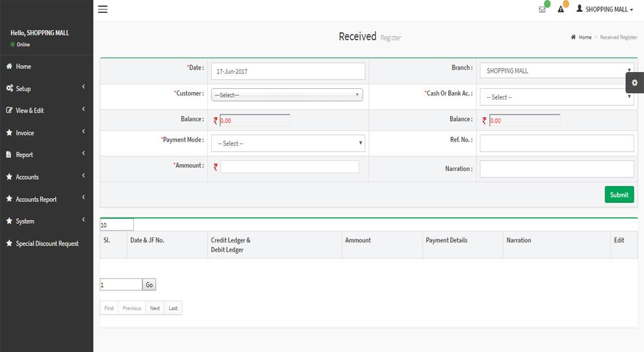Image resolution: width=644 pixels, height=352 pixels.
Task: Click the View & Edit pencil icon
Action: [9, 110]
